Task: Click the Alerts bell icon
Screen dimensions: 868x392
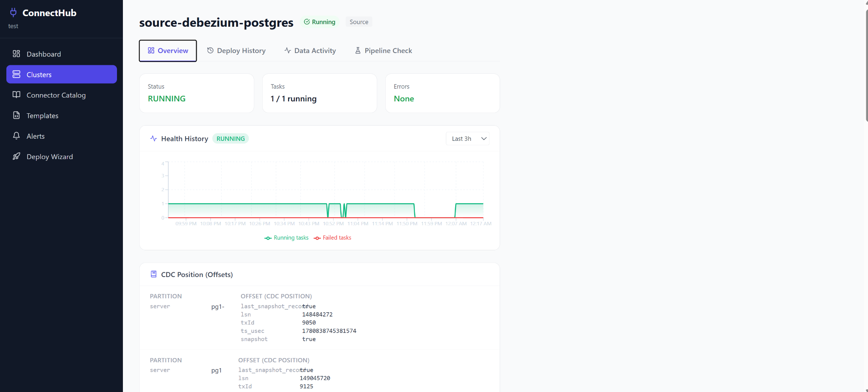Action: 17,136
